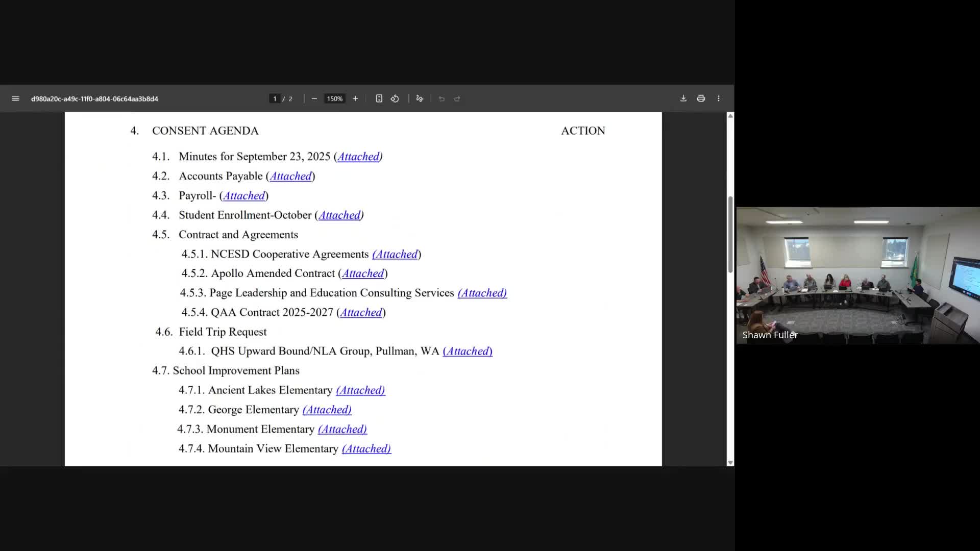Select the draw annotation tool

420,98
